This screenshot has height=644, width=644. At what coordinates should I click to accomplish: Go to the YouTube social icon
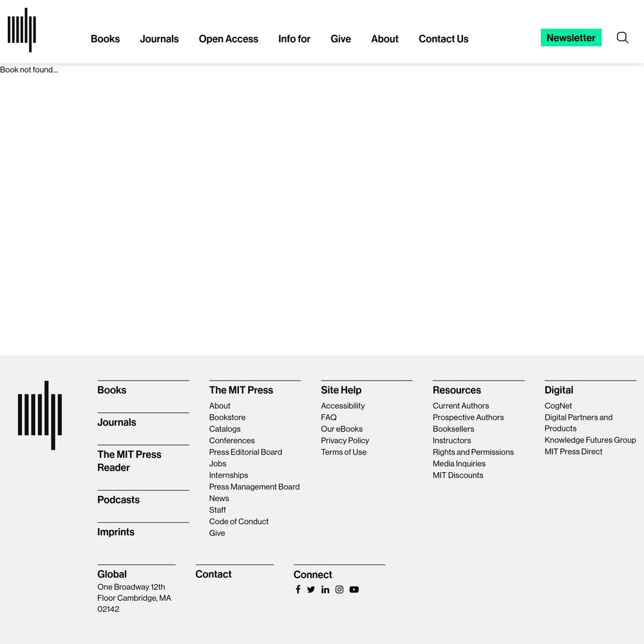(354, 589)
